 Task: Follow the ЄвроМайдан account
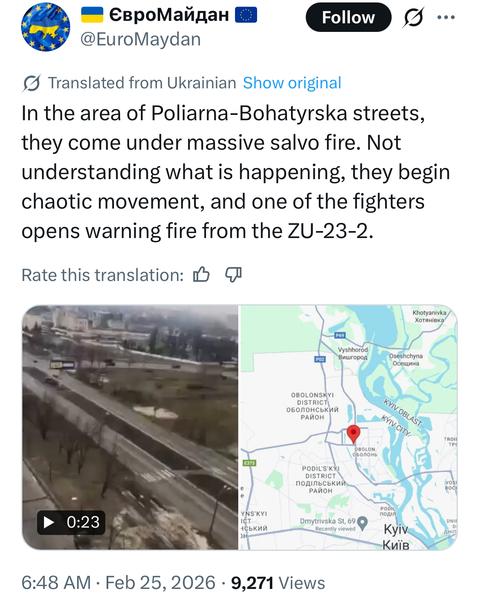tap(348, 17)
